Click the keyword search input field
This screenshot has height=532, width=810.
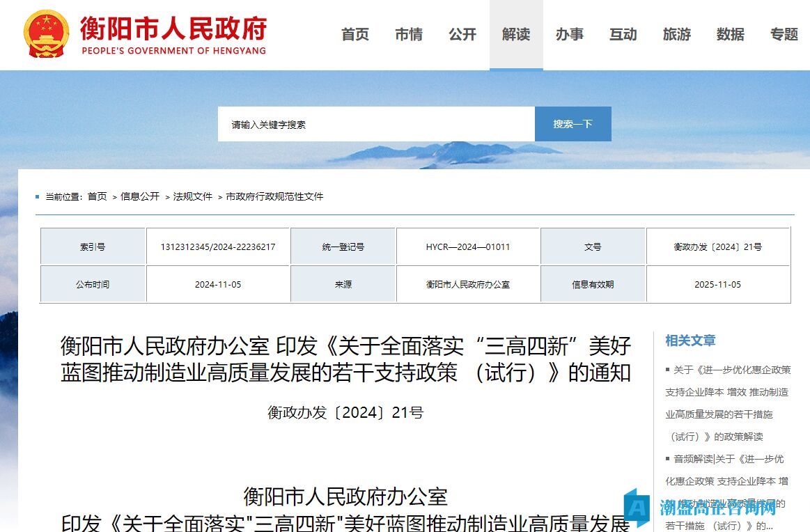pos(376,125)
